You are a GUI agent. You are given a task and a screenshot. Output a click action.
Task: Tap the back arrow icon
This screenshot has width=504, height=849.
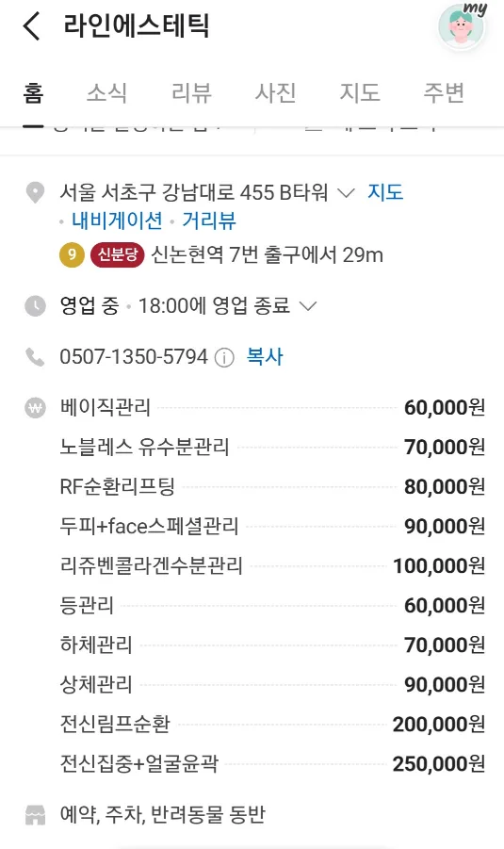point(31,26)
